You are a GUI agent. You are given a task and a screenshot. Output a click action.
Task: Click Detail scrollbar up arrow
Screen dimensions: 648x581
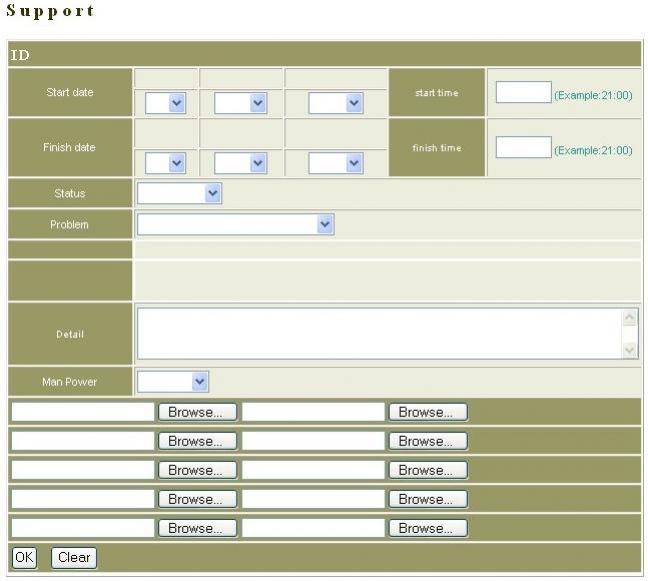pos(629,317)
